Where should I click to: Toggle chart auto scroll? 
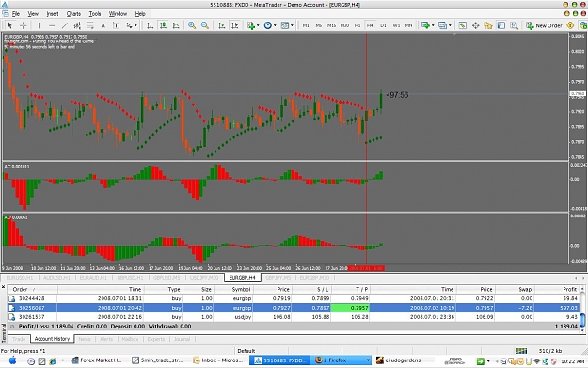[222, 25]
